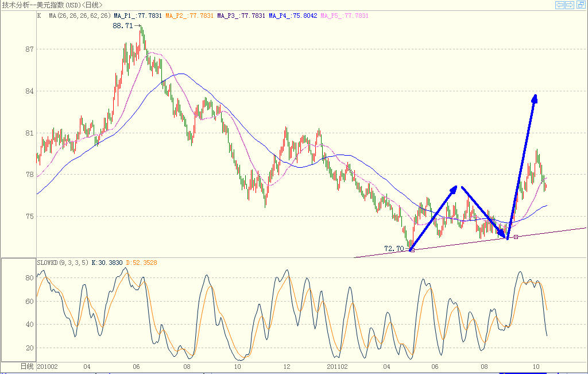Go to next chart with right arrow icon

click(x=569, y=5)
